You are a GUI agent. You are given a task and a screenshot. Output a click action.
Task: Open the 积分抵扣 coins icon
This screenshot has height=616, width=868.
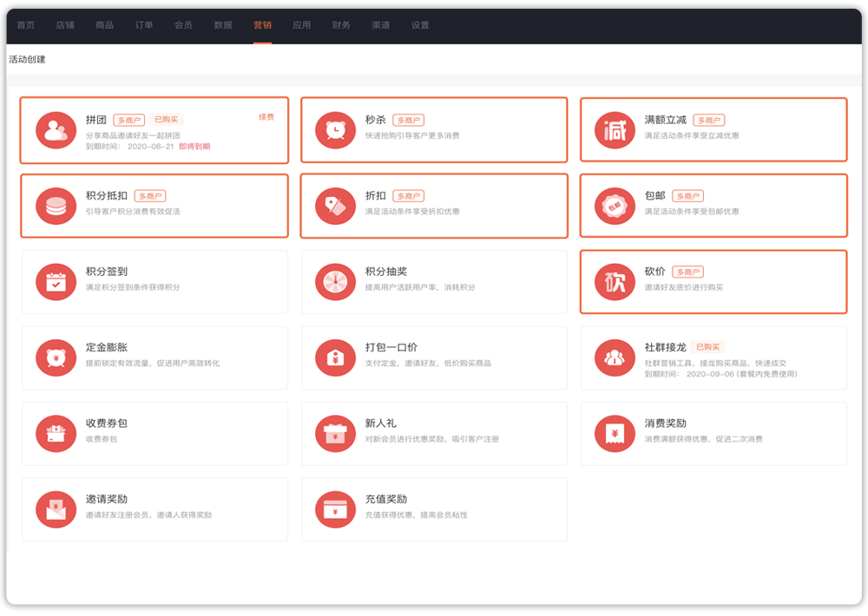(56, 206)
